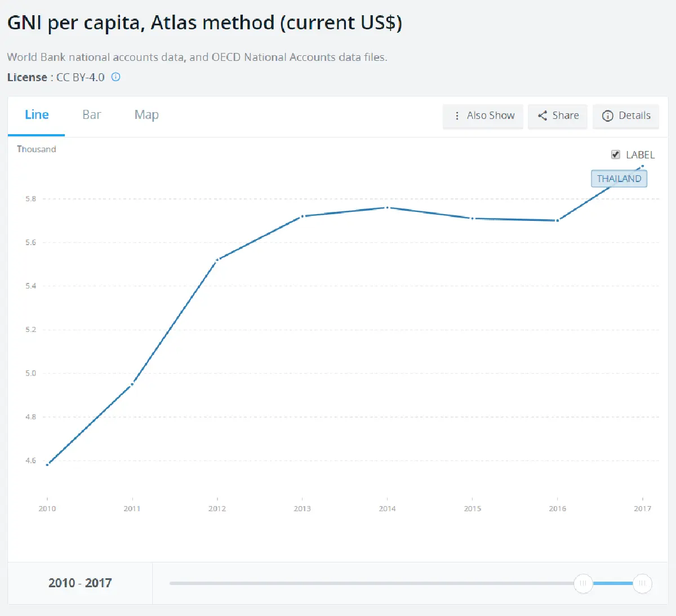Switch to the Map view tab

coord(146,115)
